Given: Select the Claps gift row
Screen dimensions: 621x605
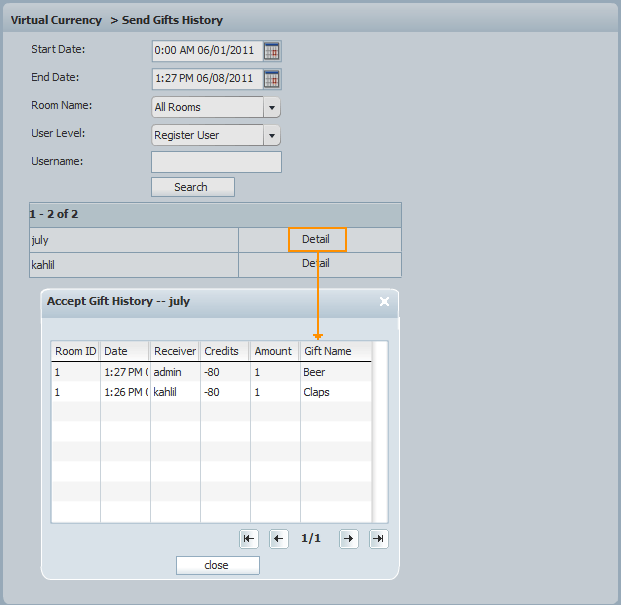Looking at the screenshot, I should point(211,392).
